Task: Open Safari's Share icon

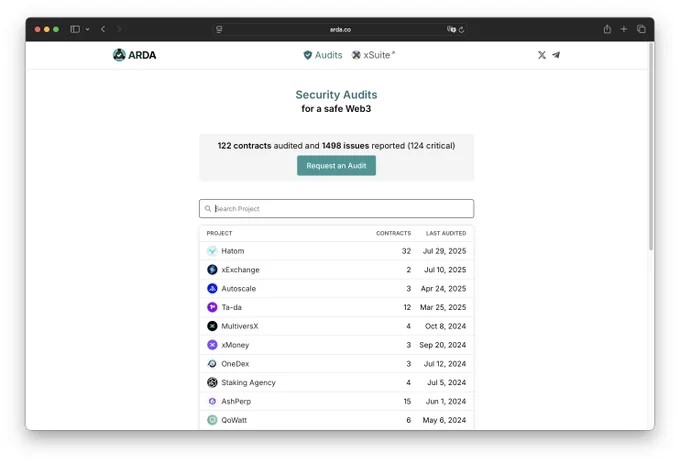Action: 607,29
